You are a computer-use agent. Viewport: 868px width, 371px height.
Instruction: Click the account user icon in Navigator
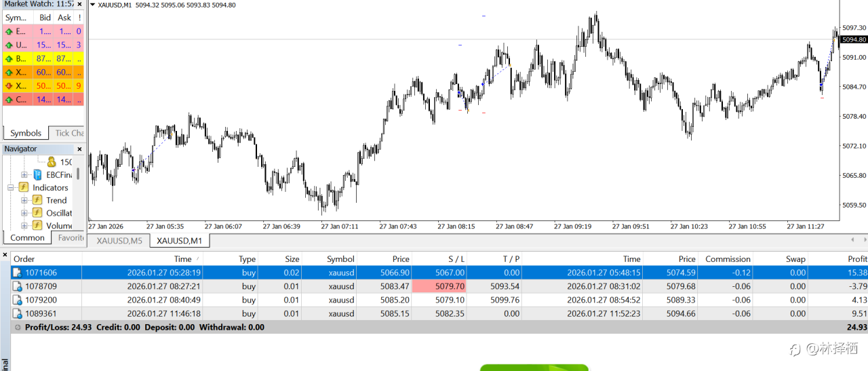52,162
